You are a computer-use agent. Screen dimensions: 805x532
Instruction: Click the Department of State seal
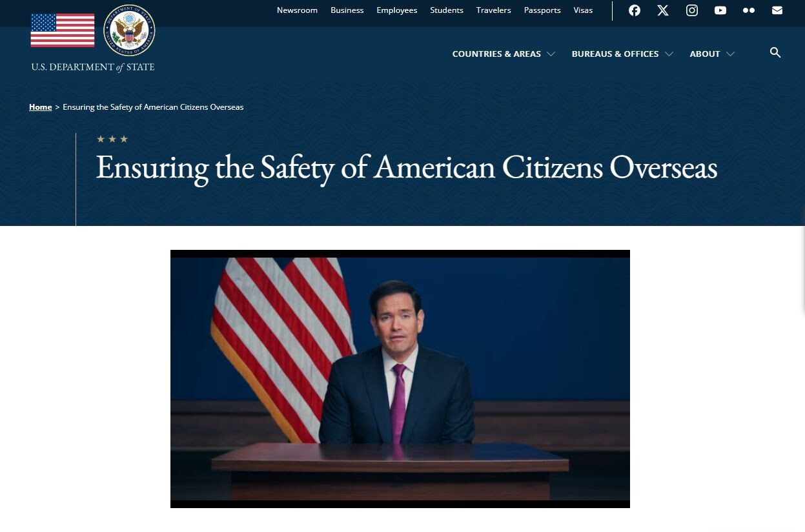tap(129, 30)
